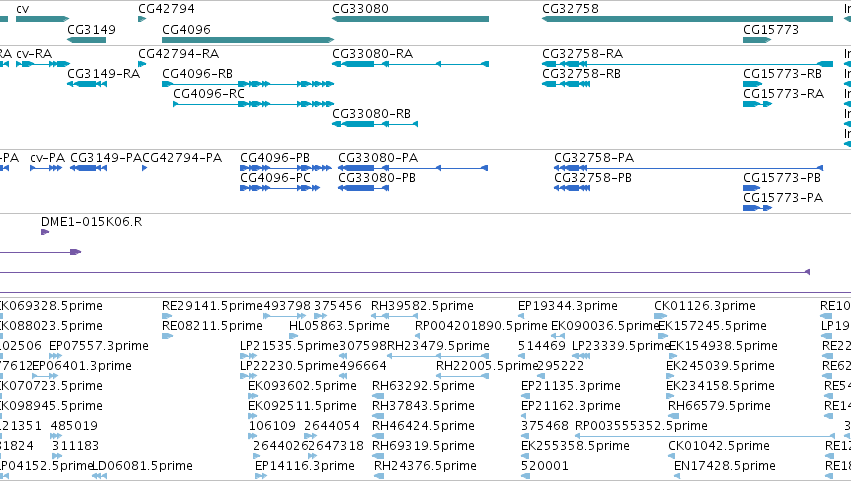The width and height of the screenshot is (851, 481).
Task: Click protein CG15773-PB
Action: pos(752,188)
